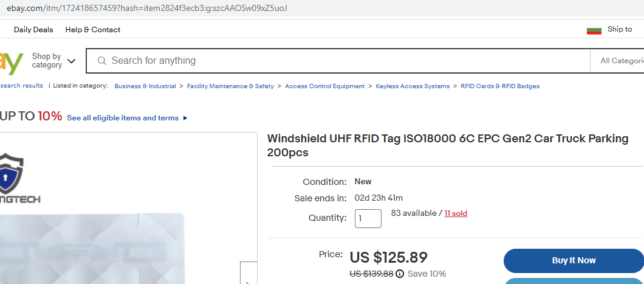
Task: Click the price info icon
Action: click(400, 274)
